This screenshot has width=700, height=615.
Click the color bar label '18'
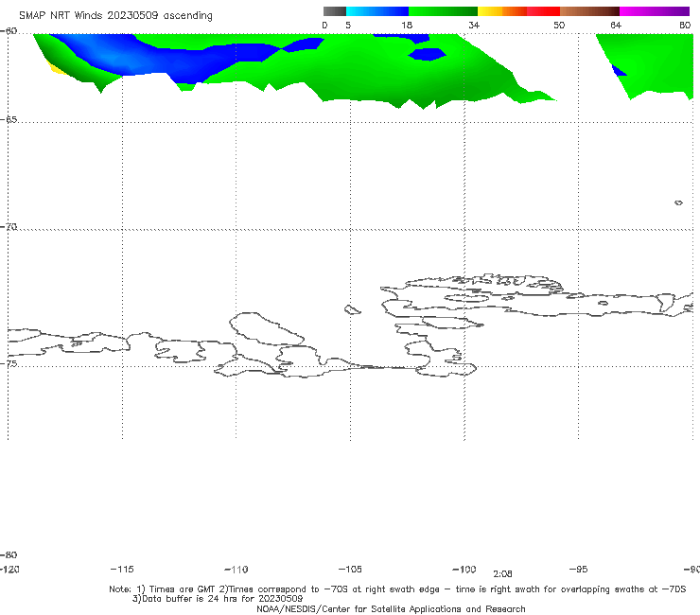pyautogui.click(x=407, y=25)
